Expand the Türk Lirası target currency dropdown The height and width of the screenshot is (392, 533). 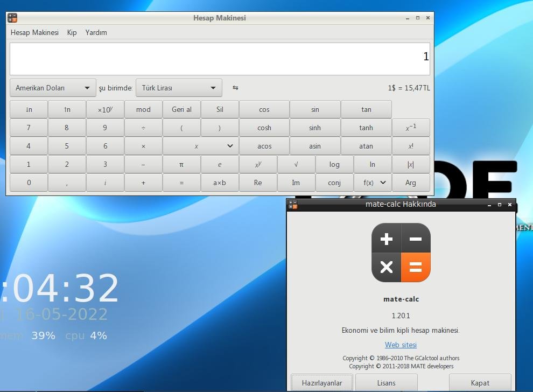pyautogui.click(x=179, y=88)
